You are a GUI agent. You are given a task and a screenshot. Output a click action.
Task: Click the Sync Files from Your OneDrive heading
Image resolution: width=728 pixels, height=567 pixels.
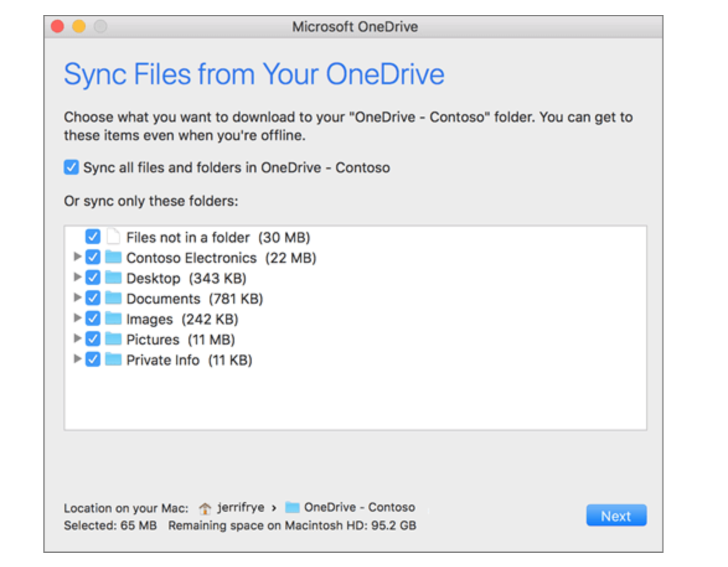tap(254, 74)
